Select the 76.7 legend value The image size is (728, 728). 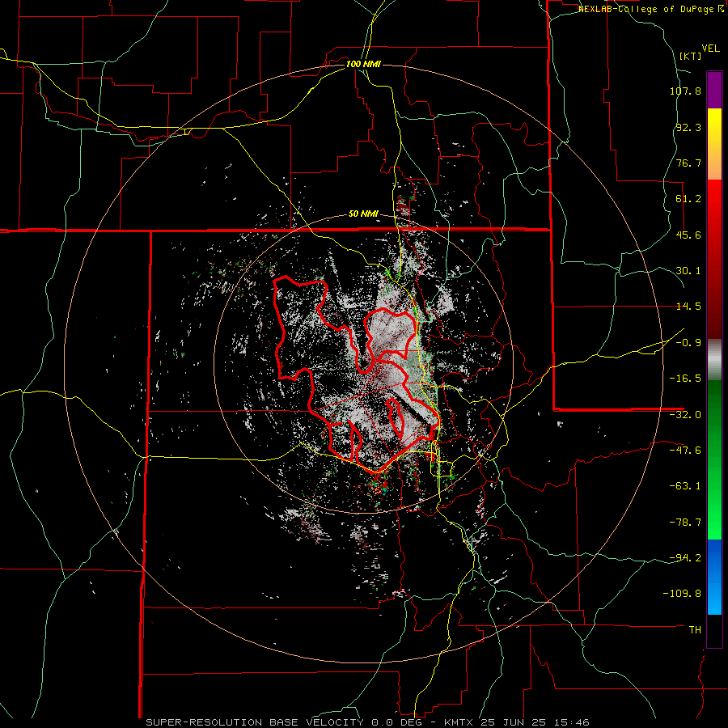point(688,163)
